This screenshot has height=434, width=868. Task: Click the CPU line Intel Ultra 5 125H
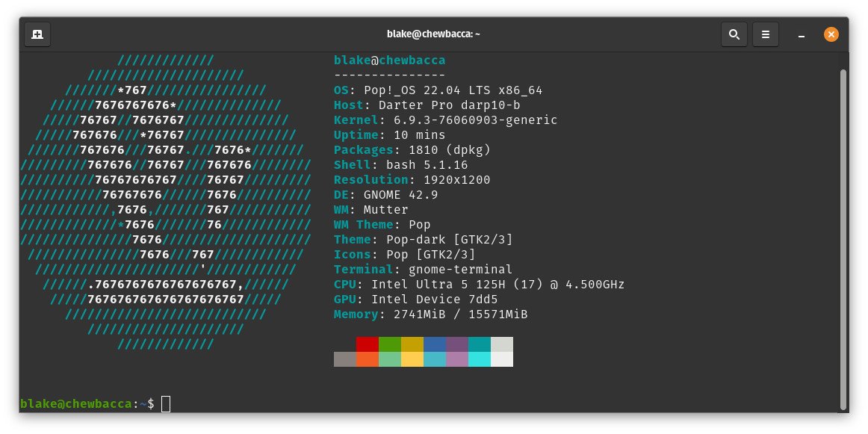(480, 285)
